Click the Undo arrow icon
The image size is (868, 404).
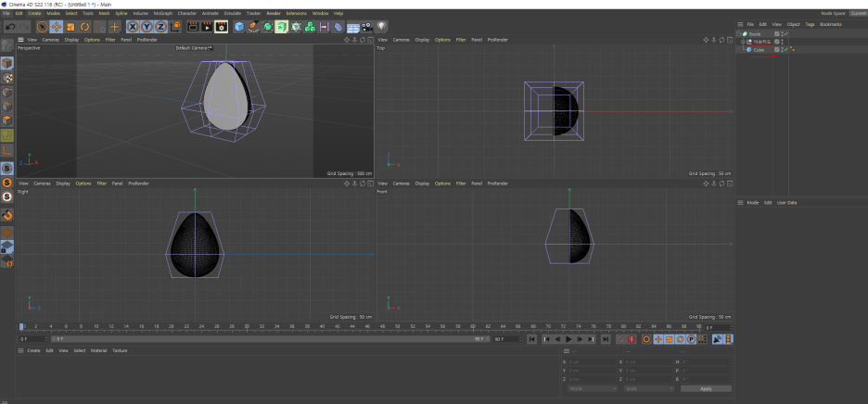tap(9, 27)
